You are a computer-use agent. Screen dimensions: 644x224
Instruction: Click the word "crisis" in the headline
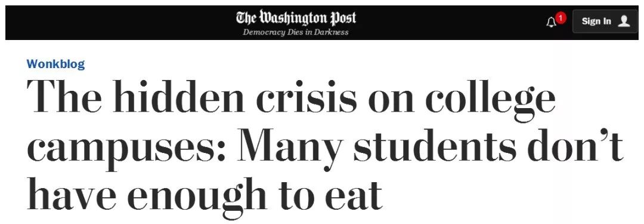point(307,96)
